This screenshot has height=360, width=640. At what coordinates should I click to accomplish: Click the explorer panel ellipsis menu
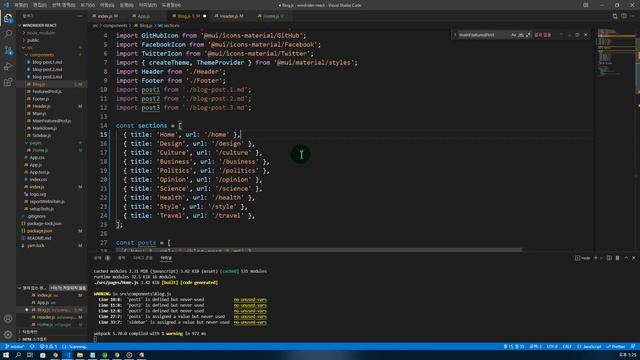[79, 16]
